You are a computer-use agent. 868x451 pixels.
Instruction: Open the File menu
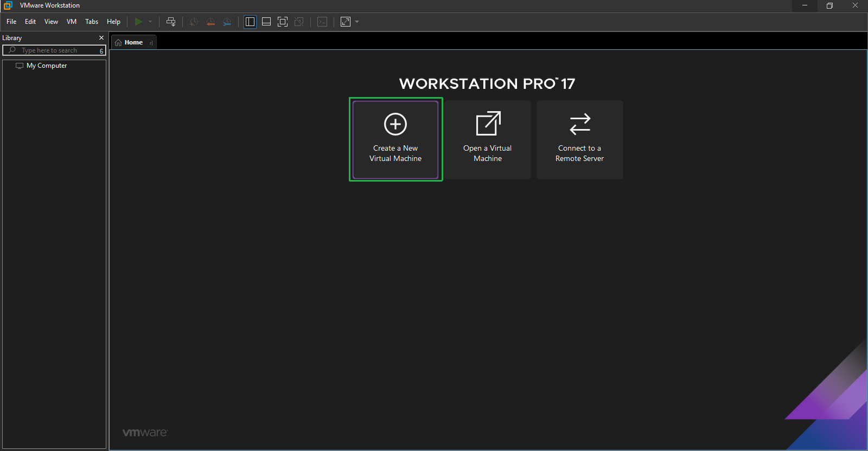click(11, 22)
